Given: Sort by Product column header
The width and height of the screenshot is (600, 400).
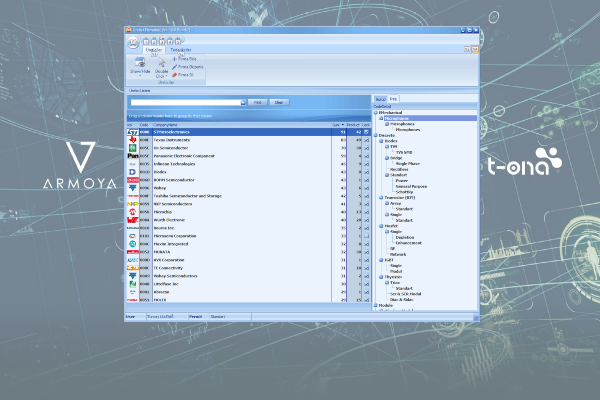Looking at the screenshot, I should click(353, 125).
